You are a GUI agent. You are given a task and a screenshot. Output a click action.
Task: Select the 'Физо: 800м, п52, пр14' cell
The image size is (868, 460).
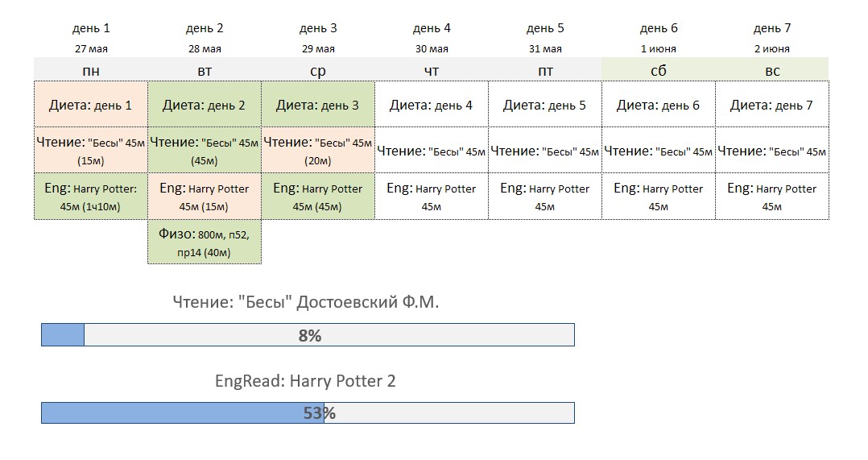(205, 242)
